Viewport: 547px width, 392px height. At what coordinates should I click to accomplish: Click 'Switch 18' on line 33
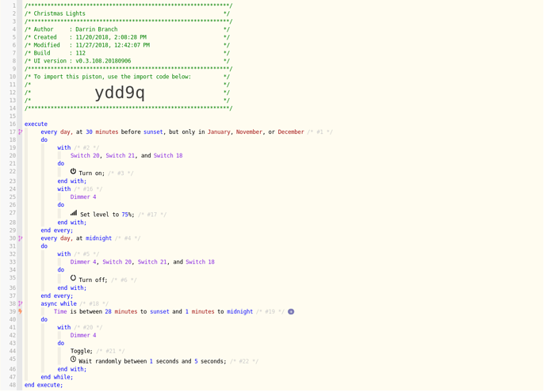point(201,262)
